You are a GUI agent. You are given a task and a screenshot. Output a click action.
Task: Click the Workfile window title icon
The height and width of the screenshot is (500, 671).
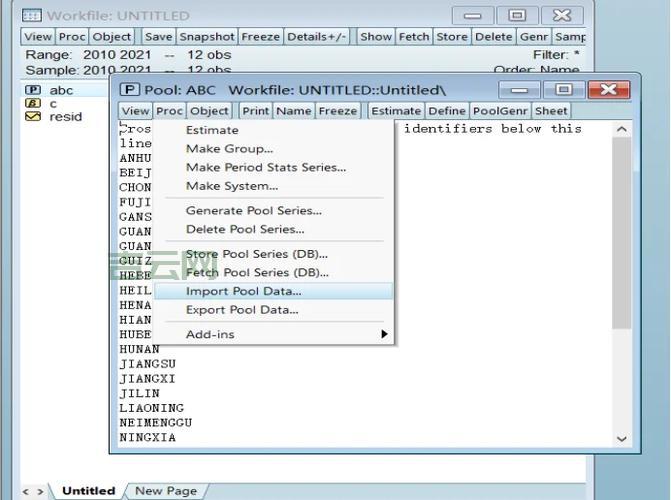click(31, 16)
